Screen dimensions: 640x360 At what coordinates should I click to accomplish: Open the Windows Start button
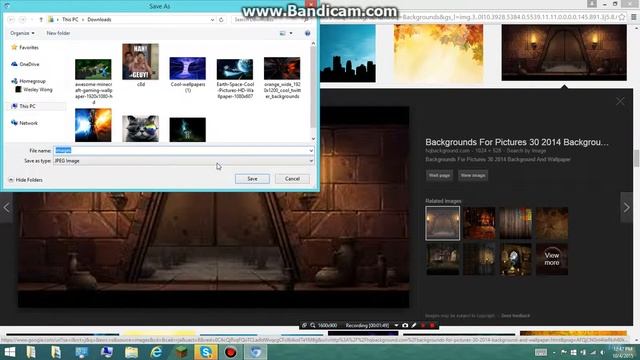pyautogui.click(x=9, y=352)
